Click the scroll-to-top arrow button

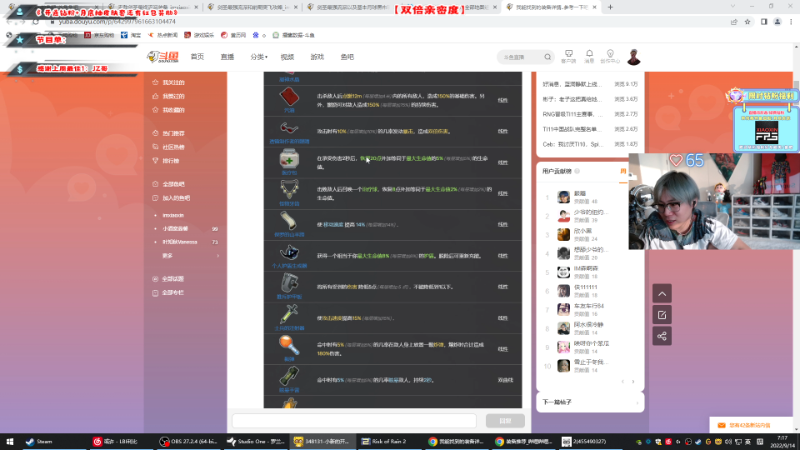662,294
